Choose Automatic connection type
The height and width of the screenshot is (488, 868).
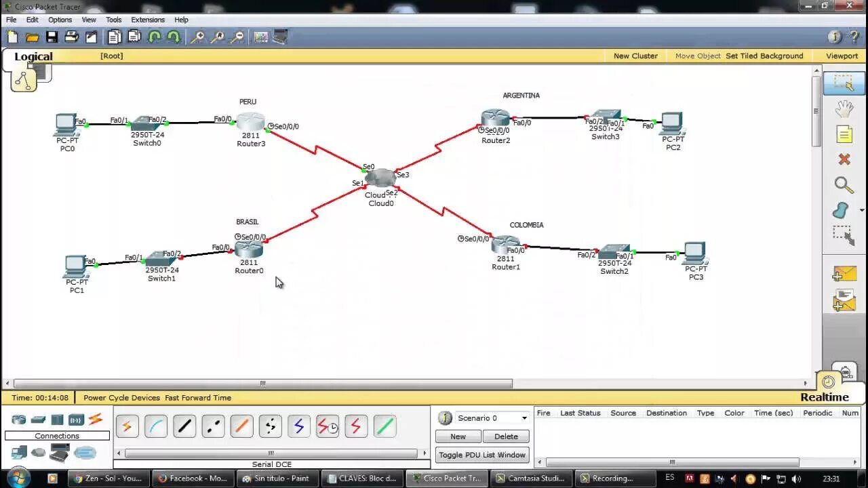pos(127,426)
